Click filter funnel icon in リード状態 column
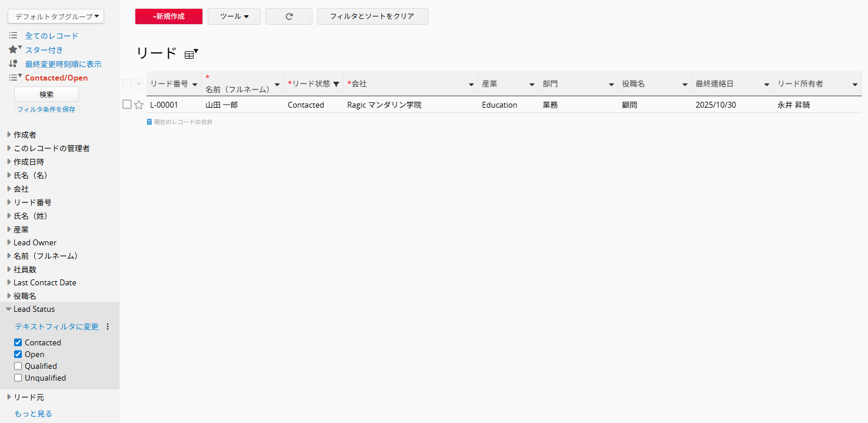This screenshot has height=423, width=868. pyautogui.click(x=336, y=84)
